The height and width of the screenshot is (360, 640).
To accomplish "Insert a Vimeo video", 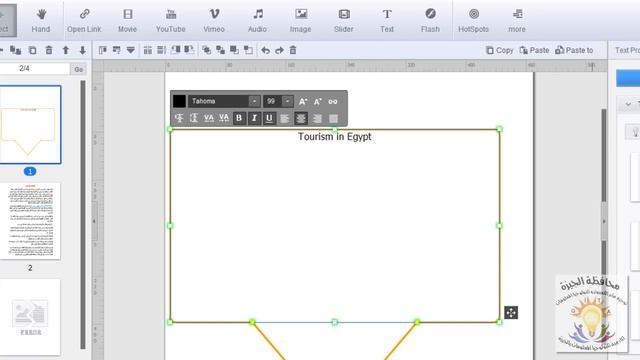I will tap(214, 20).
